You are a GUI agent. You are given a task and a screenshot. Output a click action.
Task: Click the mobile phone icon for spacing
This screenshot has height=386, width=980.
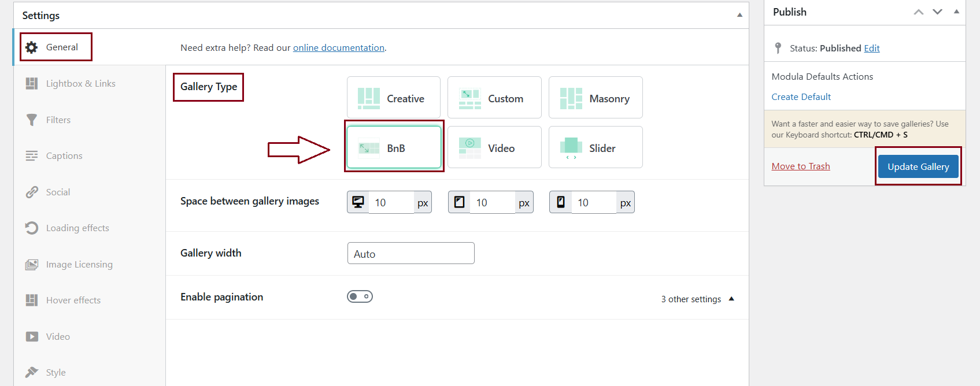[560, 202]
